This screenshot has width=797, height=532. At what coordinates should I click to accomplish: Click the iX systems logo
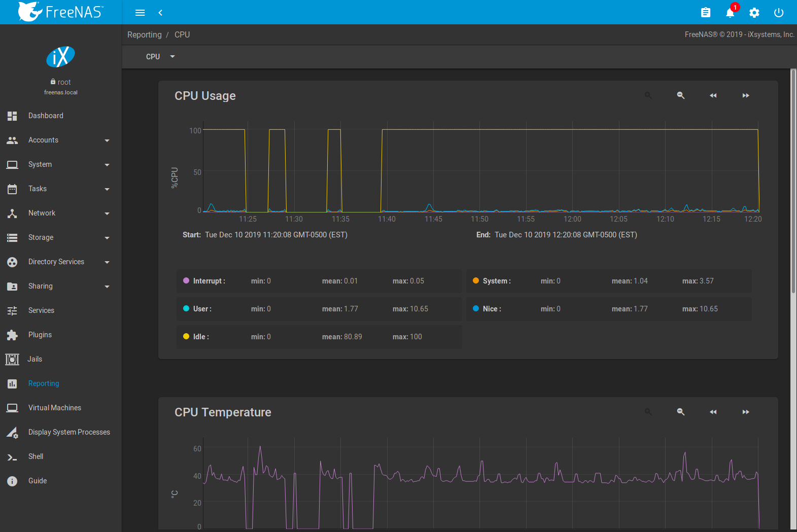60,57
